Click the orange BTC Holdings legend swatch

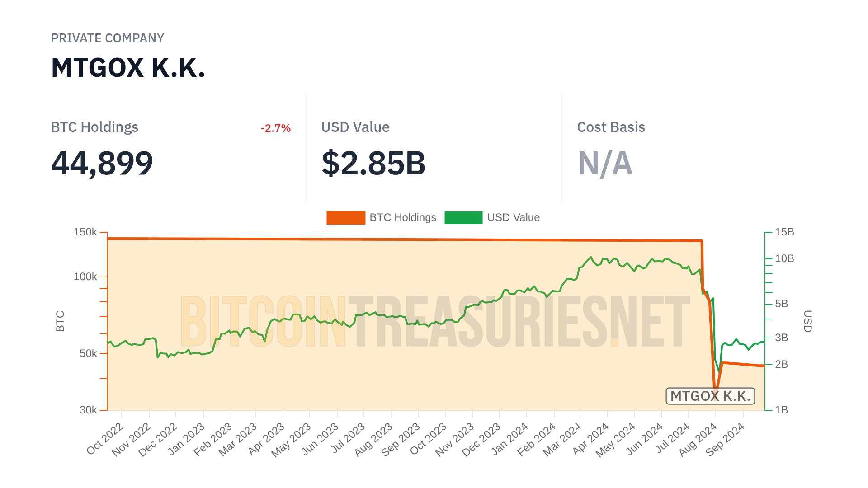tap(346, 217)
